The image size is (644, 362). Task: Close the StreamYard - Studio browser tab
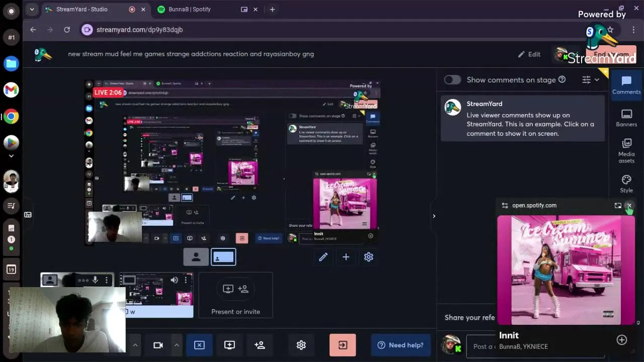pyautogui.click(x=143, y=10)
